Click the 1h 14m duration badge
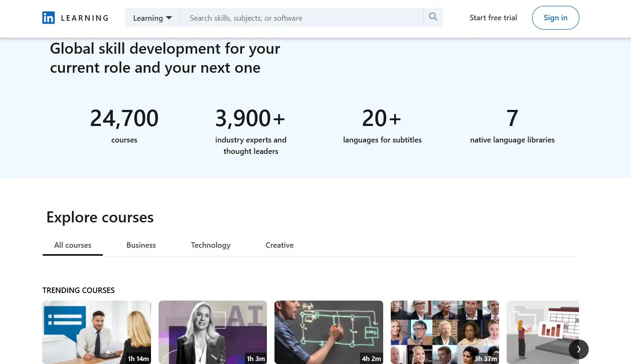This screenshot has height=364, width=631. pos(138,359)
